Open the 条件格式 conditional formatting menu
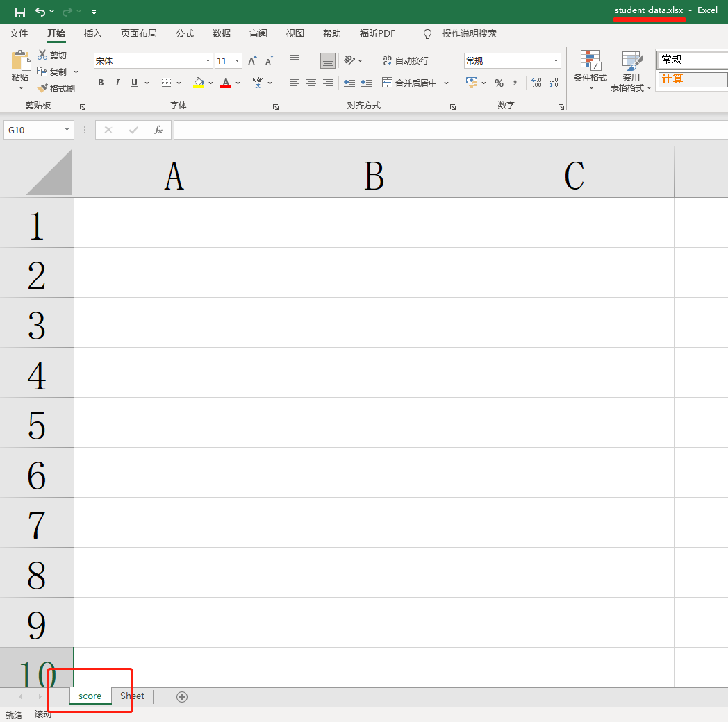728x722 pixels. 590,70
